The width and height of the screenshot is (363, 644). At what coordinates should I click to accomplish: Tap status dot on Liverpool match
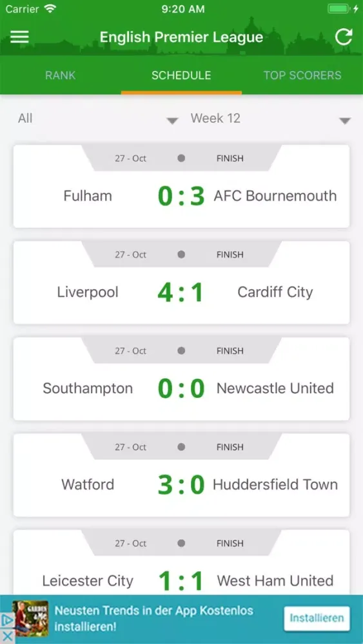181,254
